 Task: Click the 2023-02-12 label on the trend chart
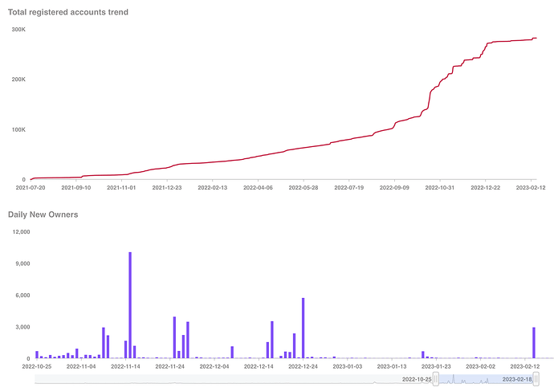tap(531, 187)
